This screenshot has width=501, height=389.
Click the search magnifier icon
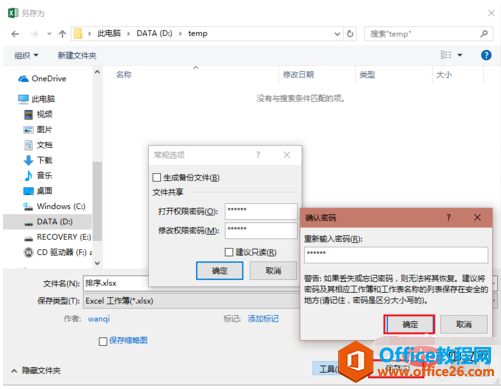(x=484, y=34)
